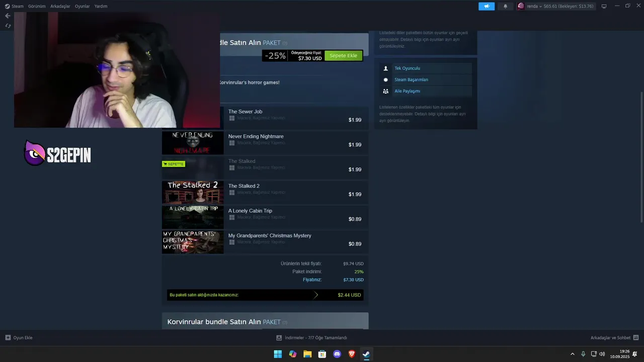The width and height of the screenshot is (644, 362).
Task: Open the Never Ending Nightmare title
Action: 256,136
